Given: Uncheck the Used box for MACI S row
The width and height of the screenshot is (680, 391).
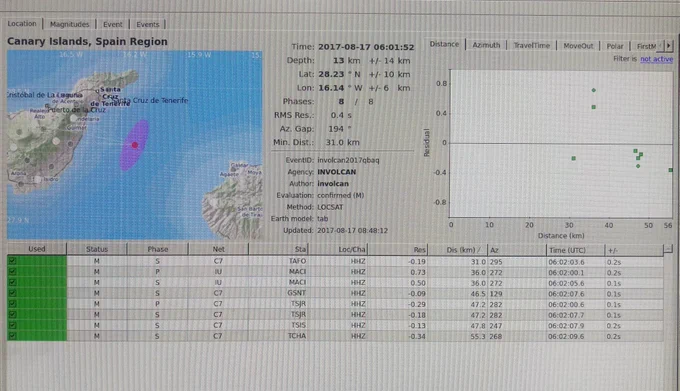Looking at the screenshot, I should [12, 282].
